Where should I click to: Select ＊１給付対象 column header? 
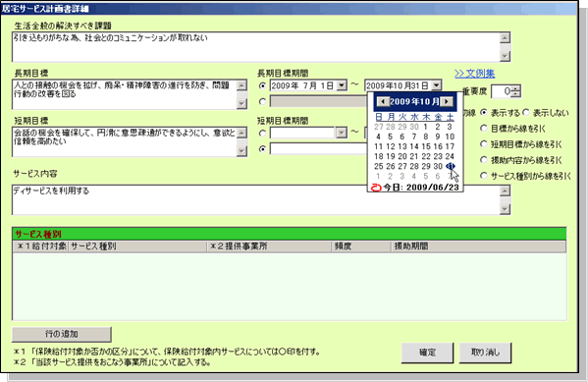(x=40, y=246)
